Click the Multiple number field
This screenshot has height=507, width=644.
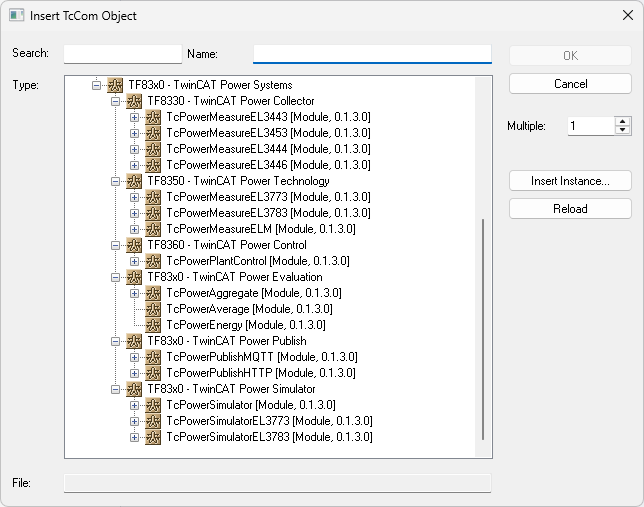click(591, 126)
